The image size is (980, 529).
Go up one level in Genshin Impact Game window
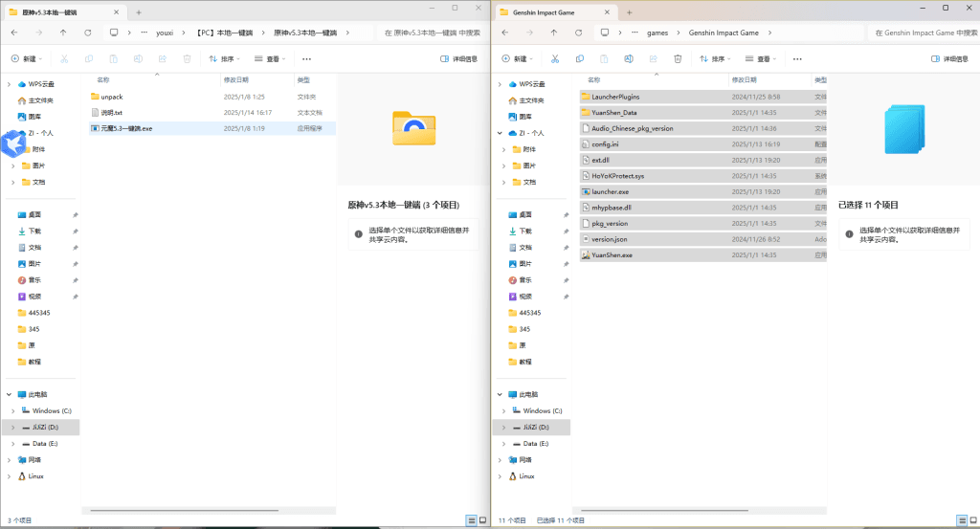[553, 32]
